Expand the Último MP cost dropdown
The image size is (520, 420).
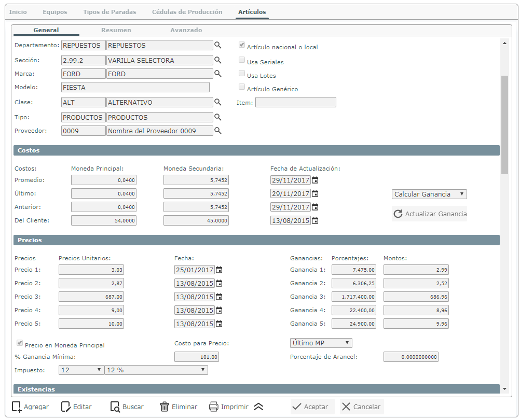click(321, 343)
